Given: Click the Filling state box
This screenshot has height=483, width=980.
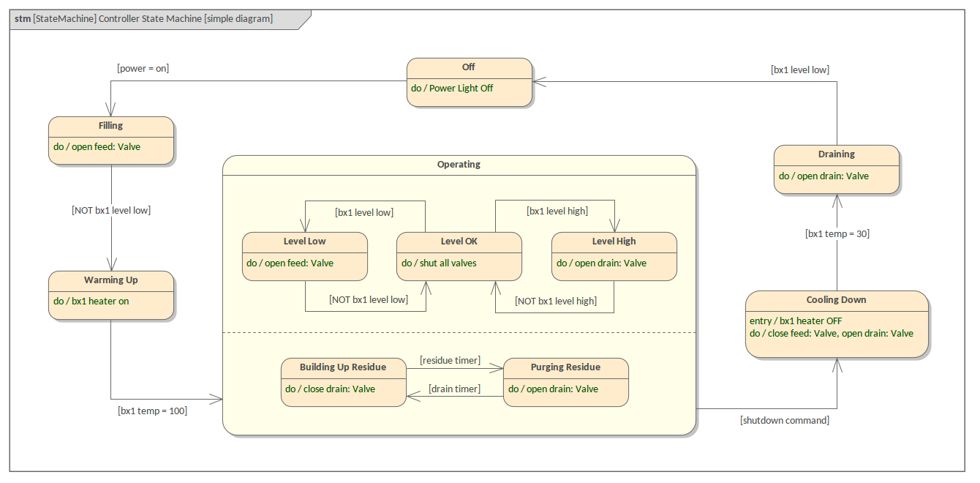Looking at the screenshot, I should tap(111, 141).
